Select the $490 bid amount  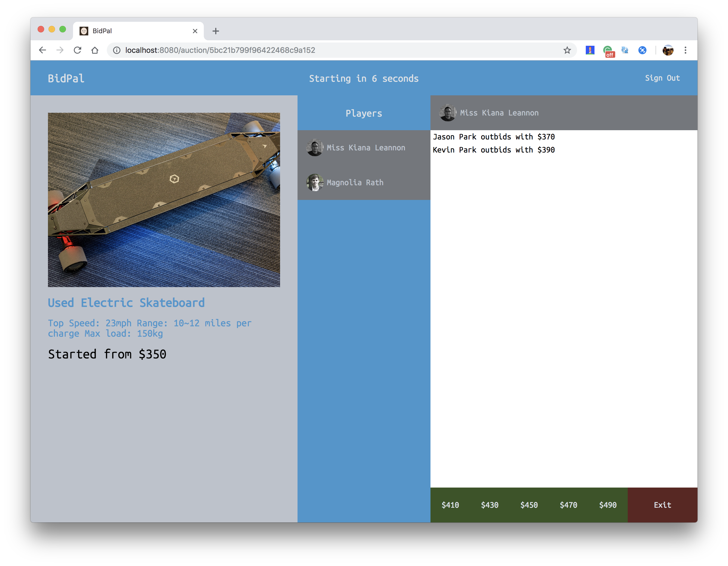click(608, 505)
